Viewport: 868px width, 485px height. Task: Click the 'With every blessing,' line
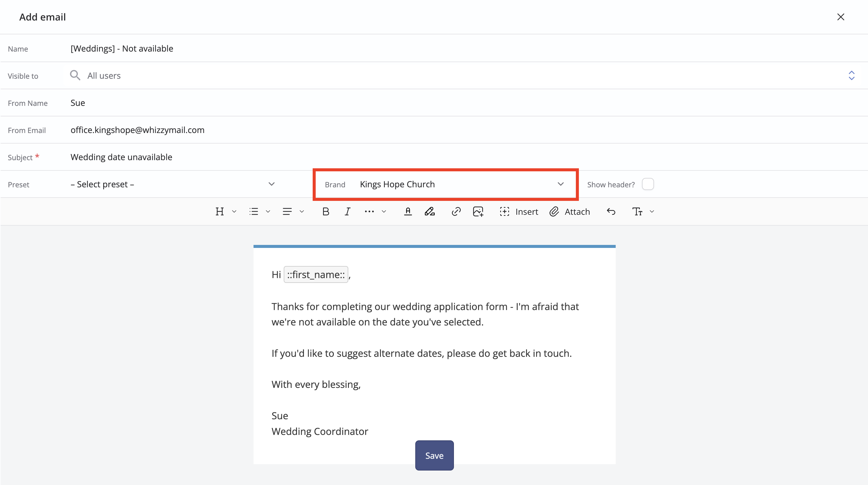coord(316,384)
